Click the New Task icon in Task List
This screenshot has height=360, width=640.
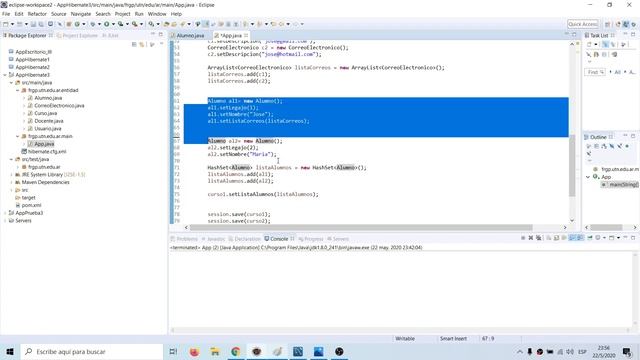[589, 44]
